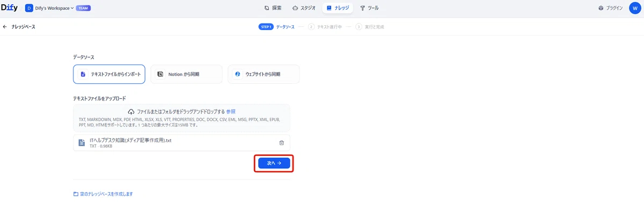
Task: Open the プラグイン page
Action: click(x=611, y=8)
